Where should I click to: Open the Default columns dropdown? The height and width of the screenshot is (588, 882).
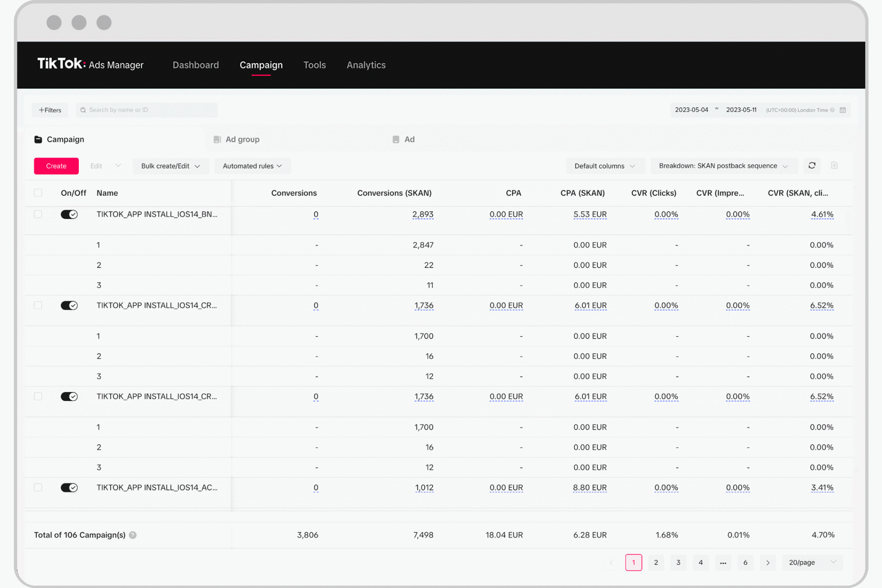point(605,166)
